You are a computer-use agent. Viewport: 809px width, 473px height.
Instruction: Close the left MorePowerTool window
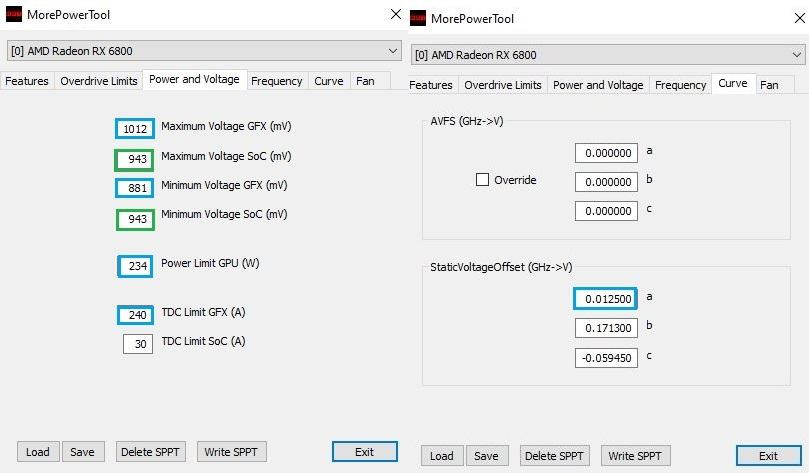396,14
